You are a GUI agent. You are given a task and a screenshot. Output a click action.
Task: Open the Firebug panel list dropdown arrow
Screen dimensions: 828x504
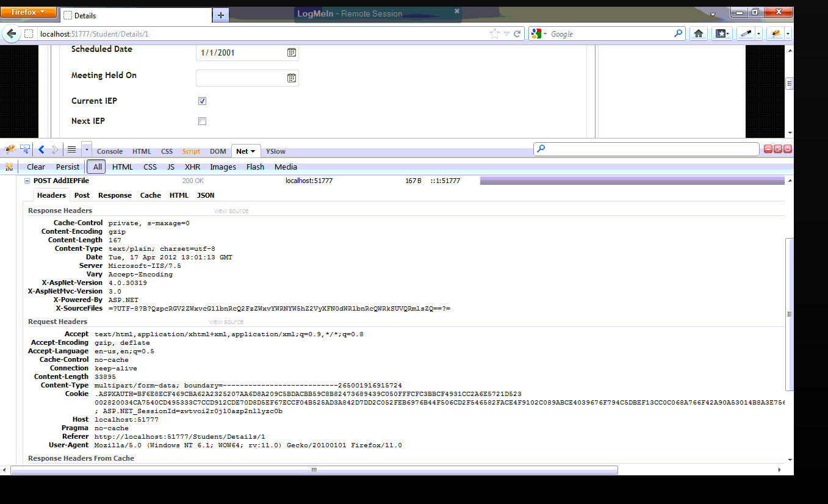click(87, 149)
